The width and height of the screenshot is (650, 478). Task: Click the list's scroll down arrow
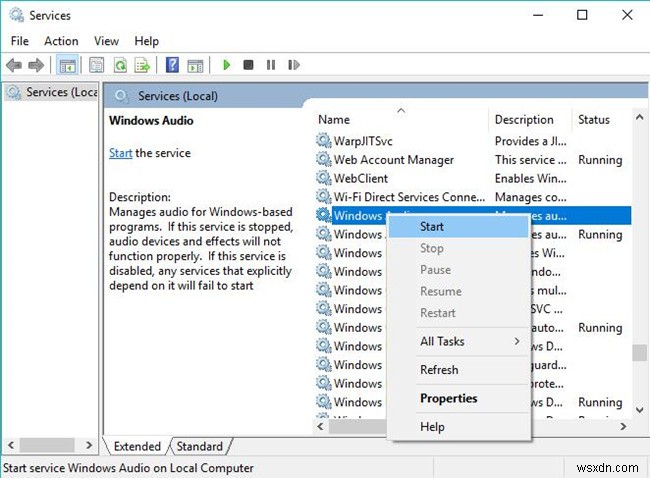click(x=639, y=410)
